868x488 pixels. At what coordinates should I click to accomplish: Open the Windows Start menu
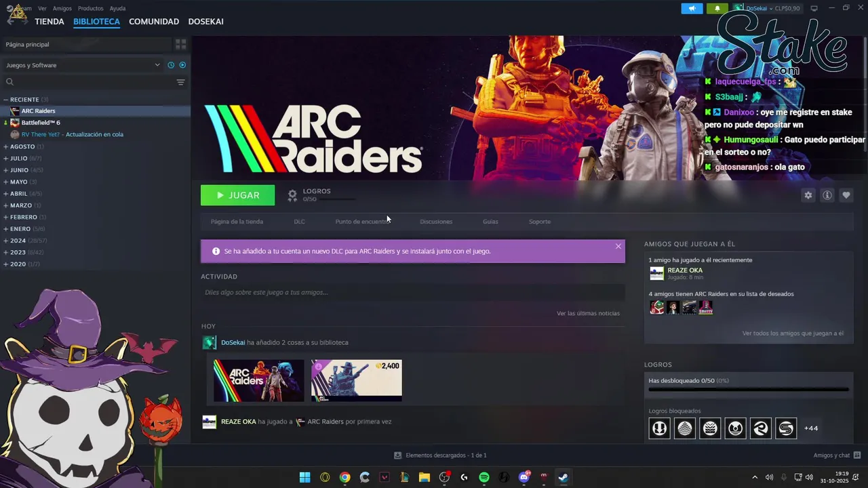tap(305, 477)
